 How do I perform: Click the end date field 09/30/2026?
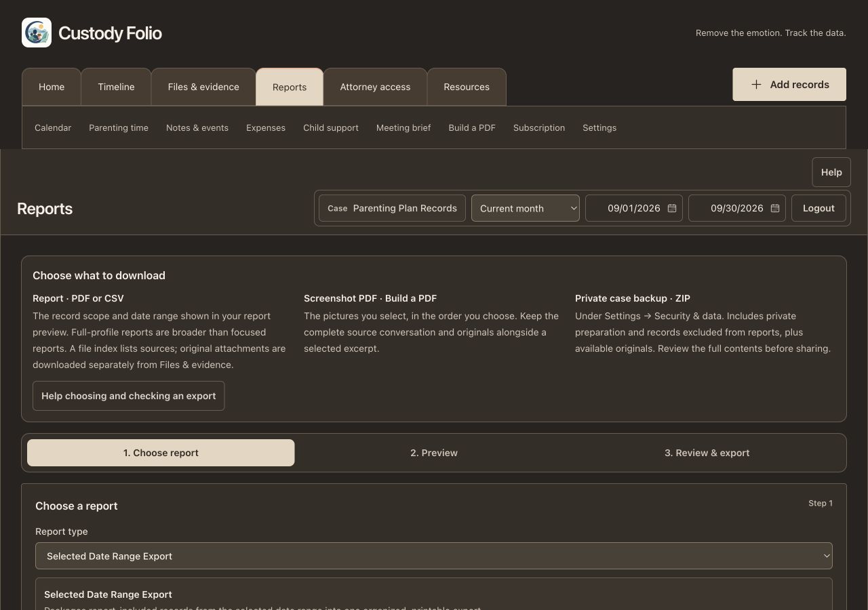[x=737, y=208]
